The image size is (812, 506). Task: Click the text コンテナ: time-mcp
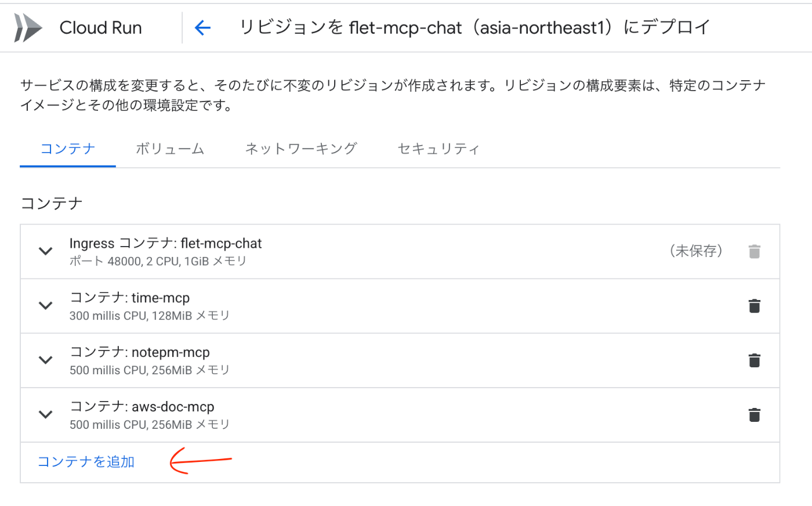(130, 298)
